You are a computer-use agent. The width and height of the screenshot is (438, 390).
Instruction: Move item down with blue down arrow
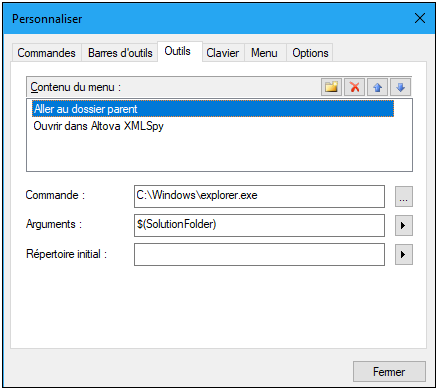400,87
